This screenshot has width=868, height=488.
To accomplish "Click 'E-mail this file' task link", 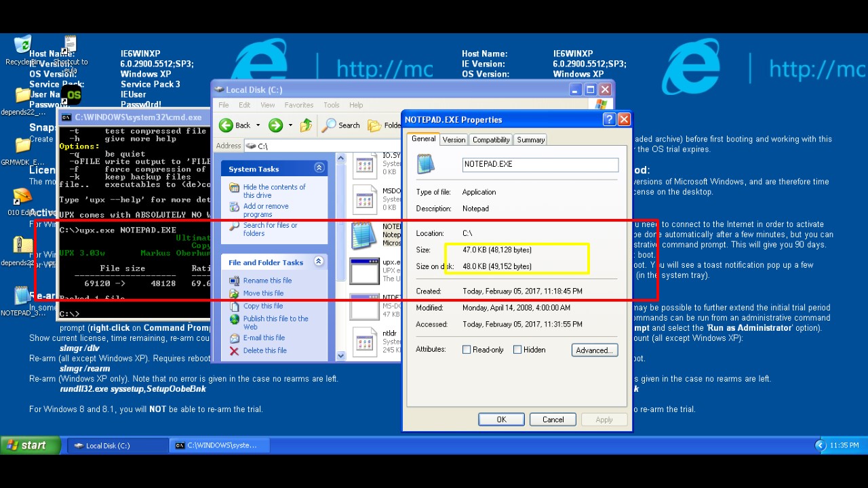I will 264,338.
